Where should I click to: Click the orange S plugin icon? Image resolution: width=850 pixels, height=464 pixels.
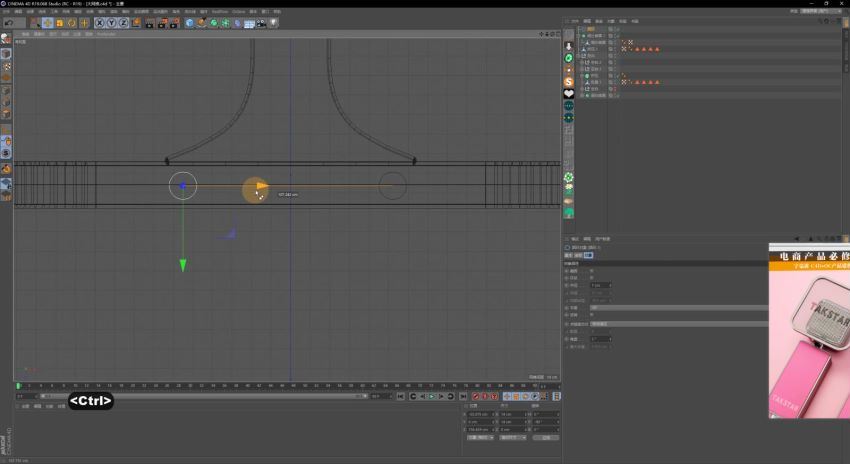tap(569, 82)
